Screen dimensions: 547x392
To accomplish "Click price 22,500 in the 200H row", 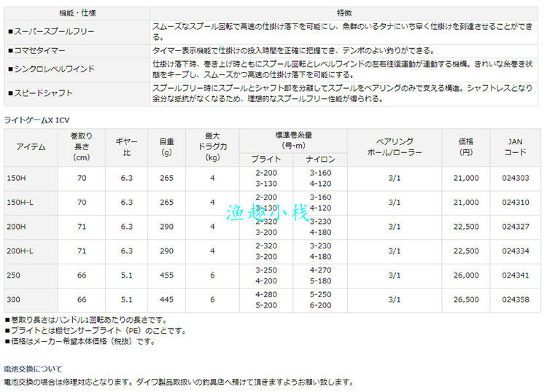I will 466,227.
